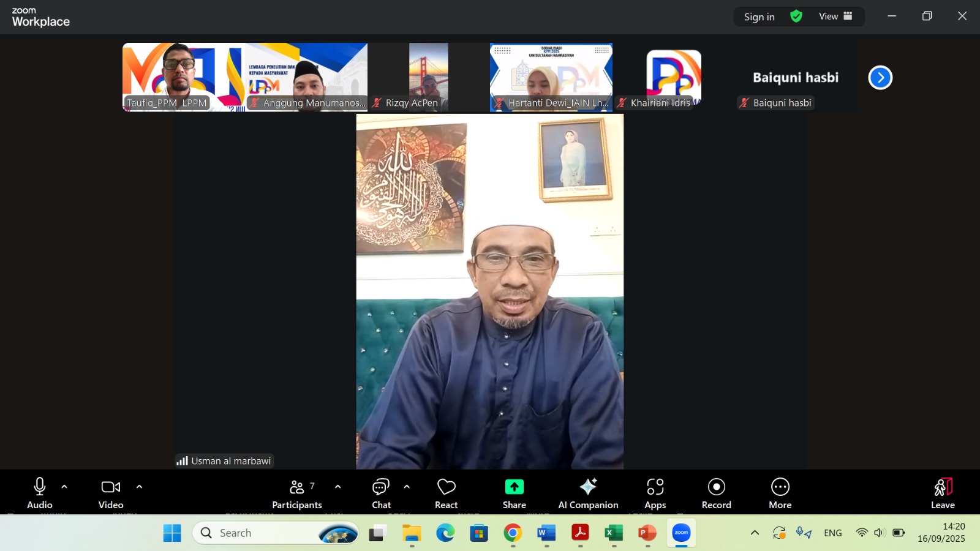Viewport: 980px width, 551px height.
Task: Leave the meeting
Action: tap(943, 493)
